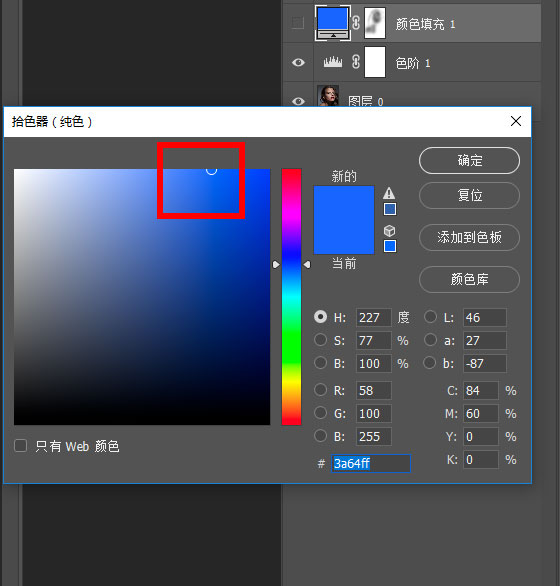Click the 当前 current color preview
Image resolution: width=560 pixels, height=586 pixels.
344,237
